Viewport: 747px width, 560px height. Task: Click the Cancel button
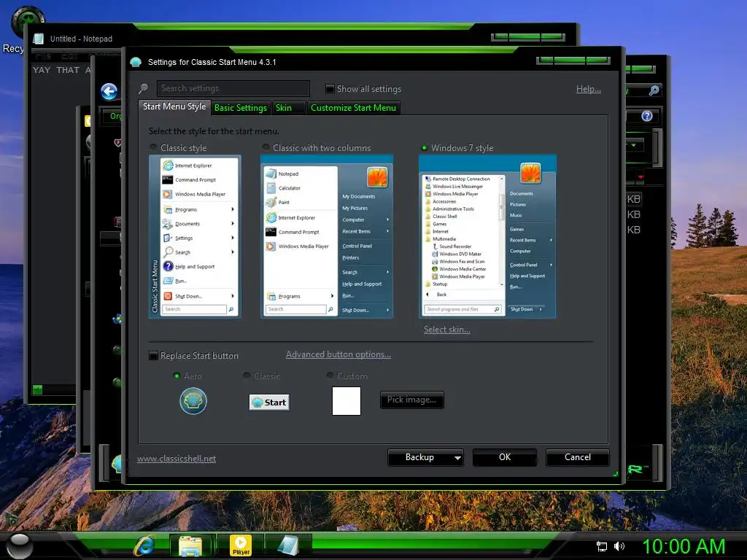click(578, 458)
